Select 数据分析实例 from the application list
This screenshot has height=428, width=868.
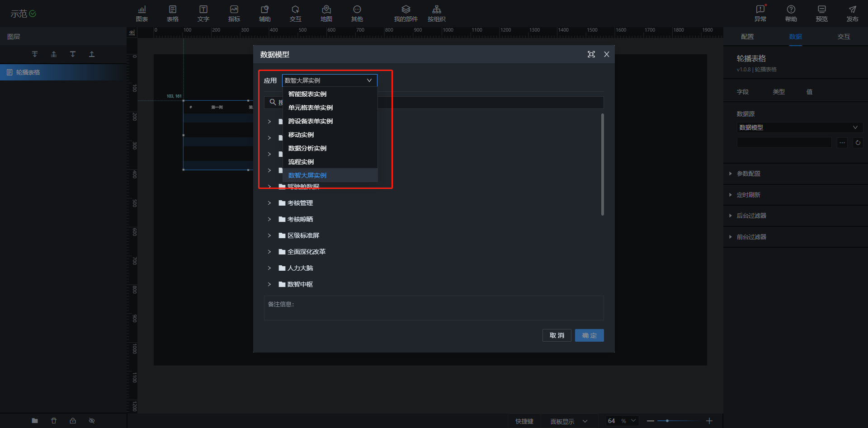click(x=307, y=148)
